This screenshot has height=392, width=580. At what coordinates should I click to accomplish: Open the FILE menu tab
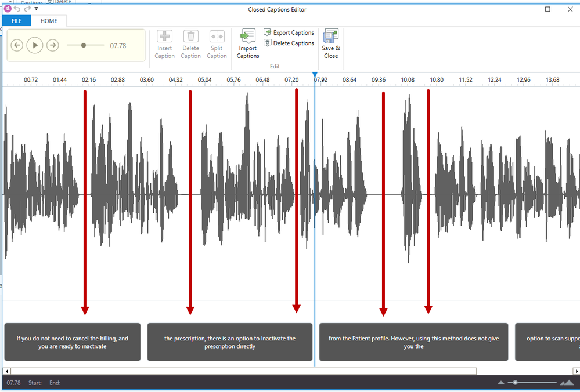pos(16,21)
